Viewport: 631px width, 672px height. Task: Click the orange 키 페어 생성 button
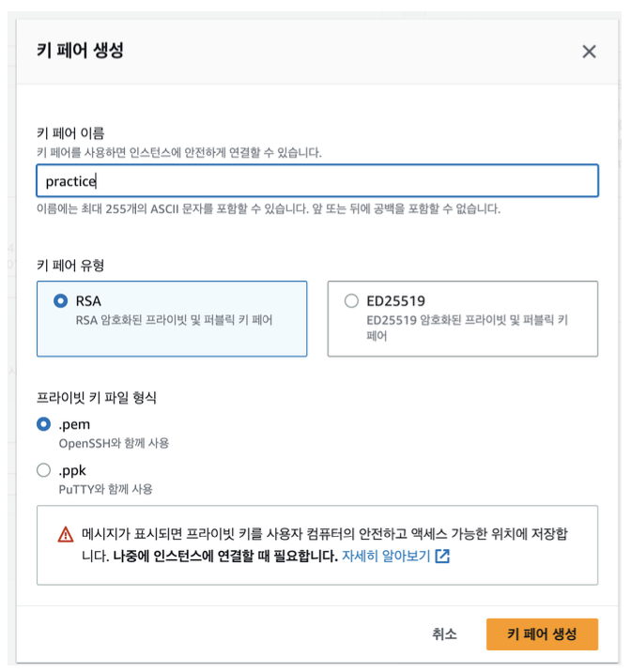pyautogui.click(x=542, y=634)
